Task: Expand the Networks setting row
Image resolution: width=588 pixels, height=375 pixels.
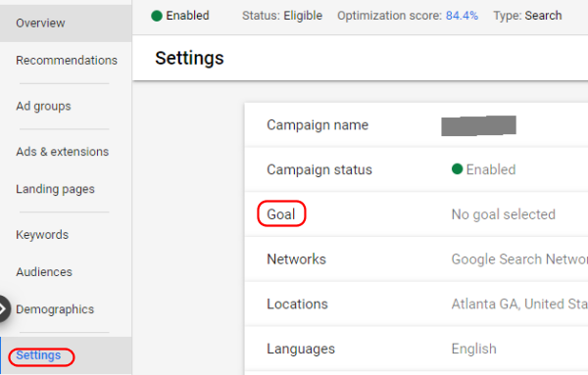Action: [x=416, y=259]
